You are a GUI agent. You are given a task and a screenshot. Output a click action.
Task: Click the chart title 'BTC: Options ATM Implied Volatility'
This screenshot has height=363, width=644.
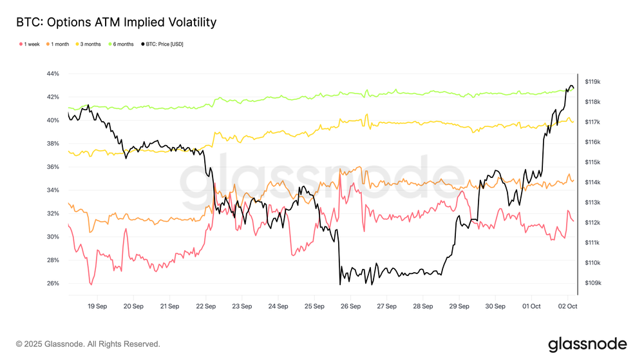pyautogui.click(x=116, y=23)
